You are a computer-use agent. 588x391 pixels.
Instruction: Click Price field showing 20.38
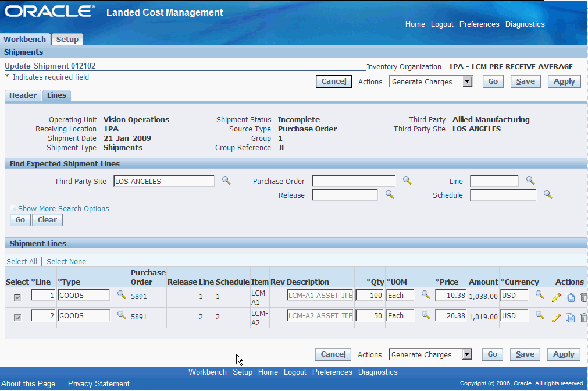[451, 315]
